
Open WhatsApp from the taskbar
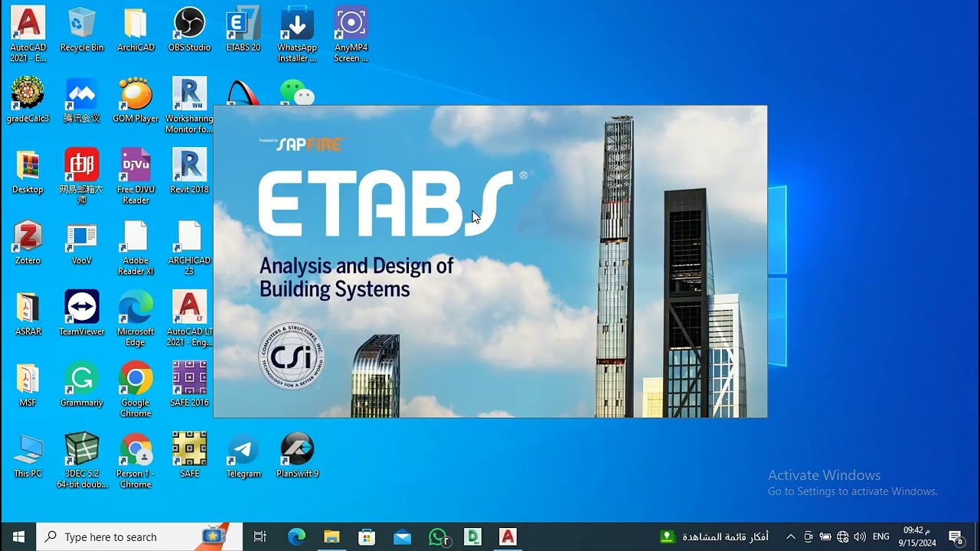point(438,537)
